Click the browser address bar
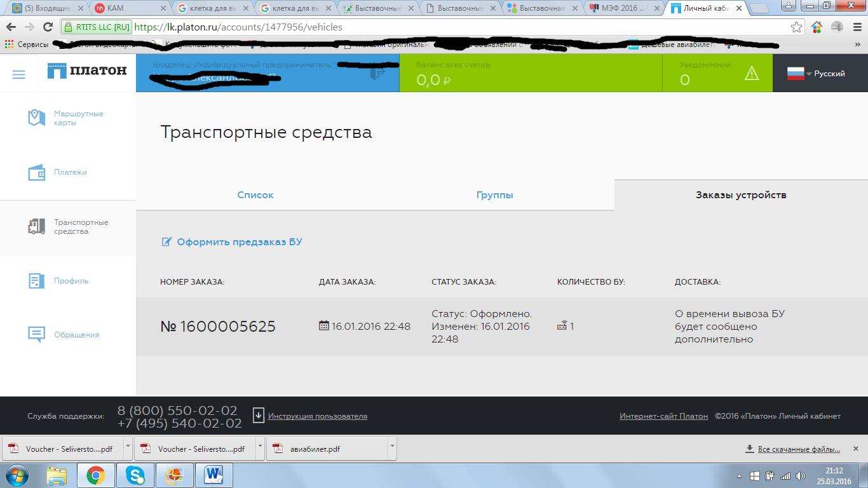Viewport: 868px width, 488px height. (x=445, y=27)
